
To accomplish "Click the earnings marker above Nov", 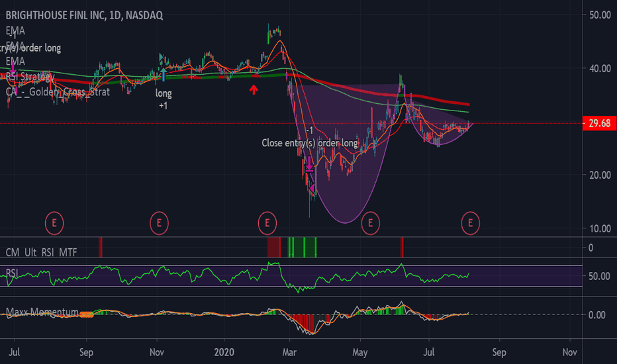I will (x=159, y=223).
